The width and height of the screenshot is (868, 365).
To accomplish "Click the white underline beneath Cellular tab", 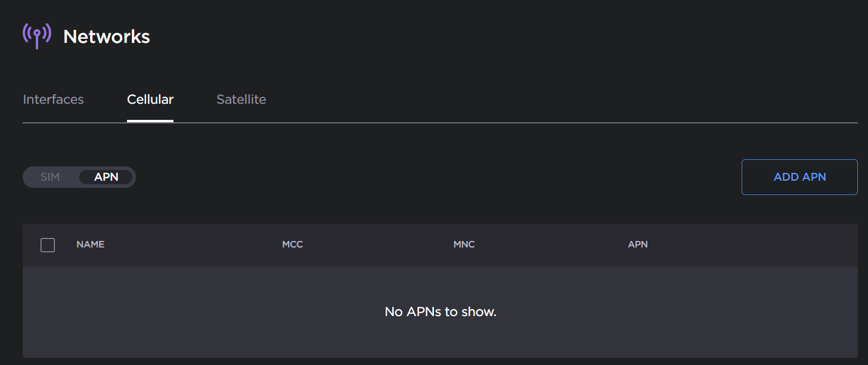I will point(150,120).
